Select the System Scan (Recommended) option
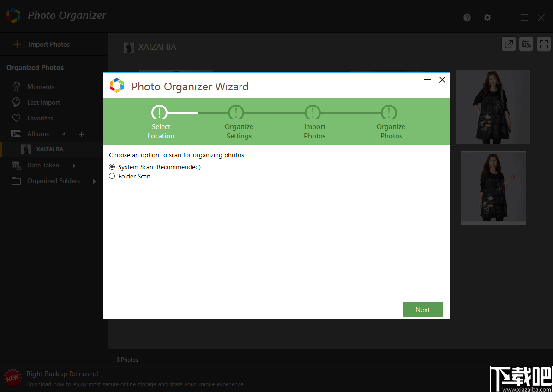Image resolution: width=553 pixels, height=392 pixels. pyautogui.click(x=112, y=167)
